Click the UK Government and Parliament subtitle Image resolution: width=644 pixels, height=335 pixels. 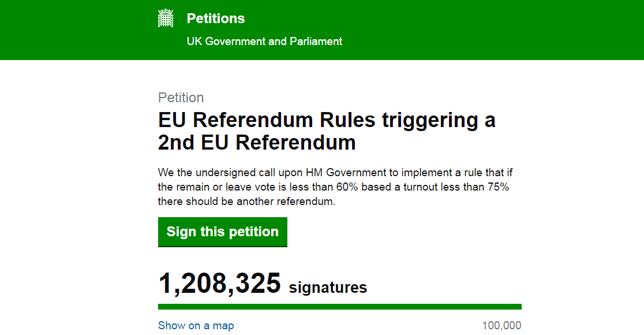[x=264, y=42]
